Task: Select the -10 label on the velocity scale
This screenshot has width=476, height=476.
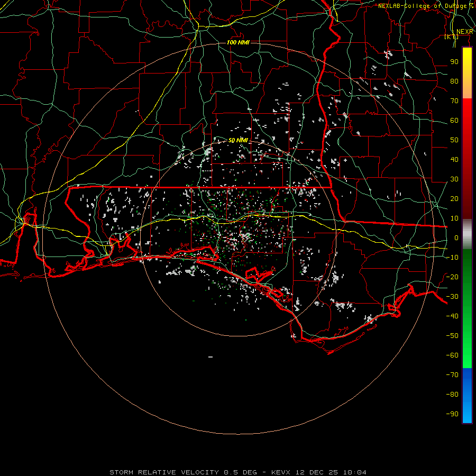Action: (452, 258)
